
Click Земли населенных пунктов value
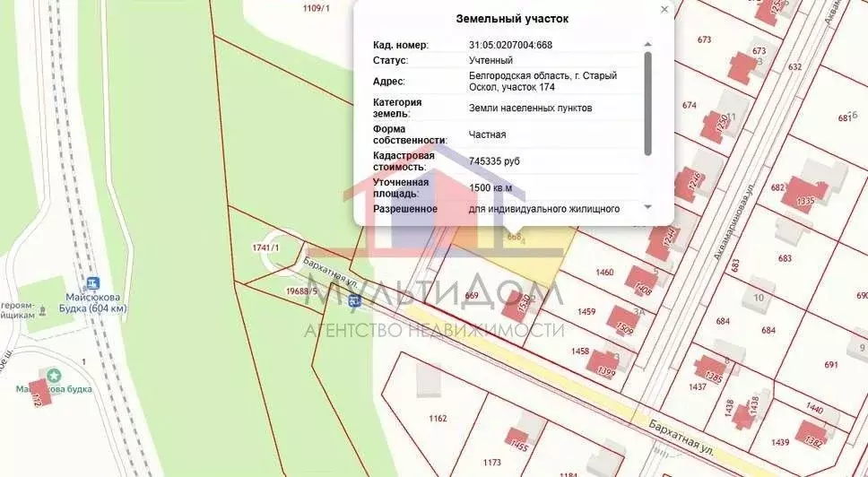(530, 108)
